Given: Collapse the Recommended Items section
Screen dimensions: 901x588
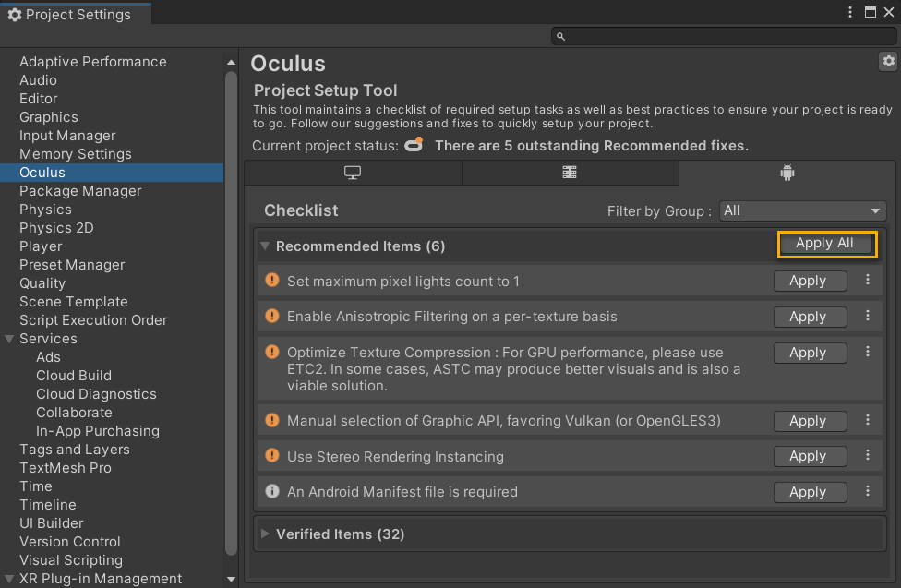Looking at the screenshot, I should click(x=265, y=246).
